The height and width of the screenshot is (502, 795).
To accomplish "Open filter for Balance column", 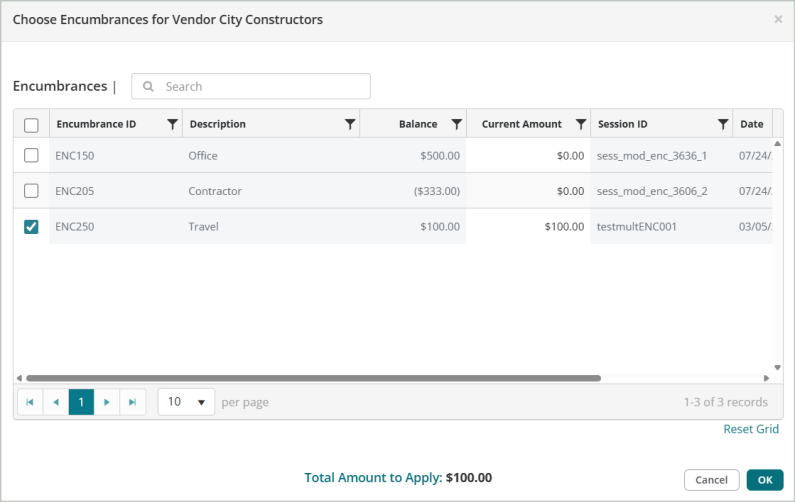I will tap(456, 125).
